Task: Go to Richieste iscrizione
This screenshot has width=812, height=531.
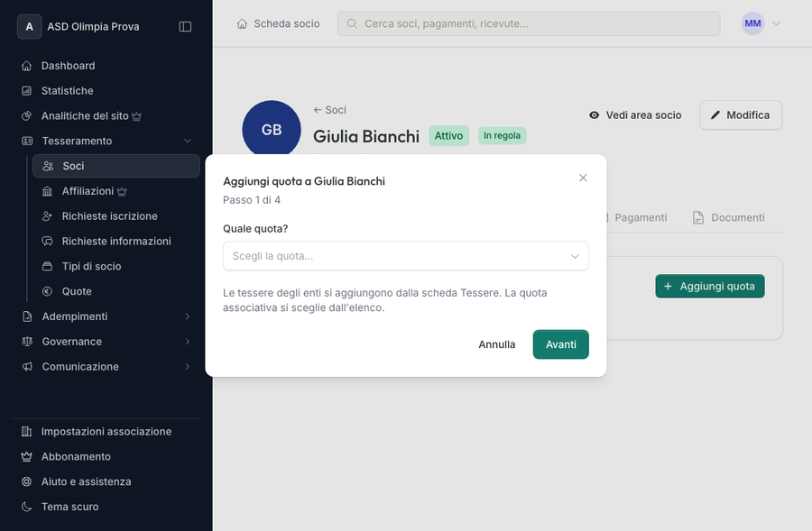Action: coord(116,215)
